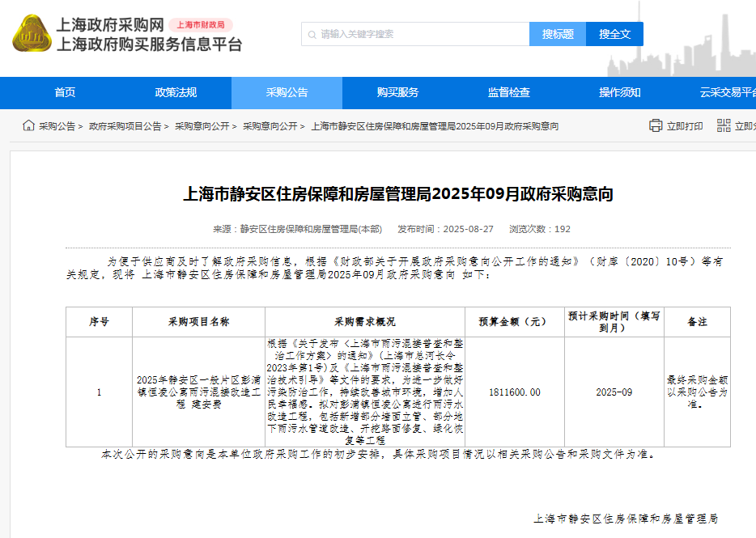This screenshot has width=756, height=538.
Task: Click the 政府采购项目公告 breadcrumb link
Action: pos(125,127)
